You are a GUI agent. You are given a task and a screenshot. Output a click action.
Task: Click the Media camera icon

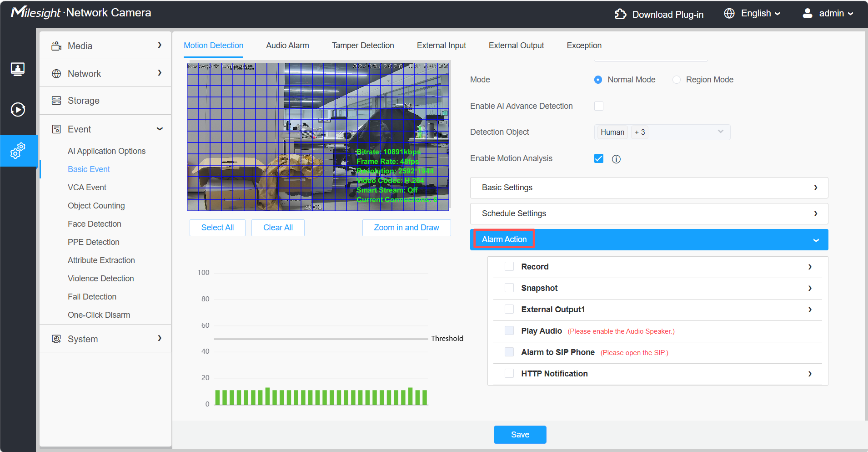56,46
